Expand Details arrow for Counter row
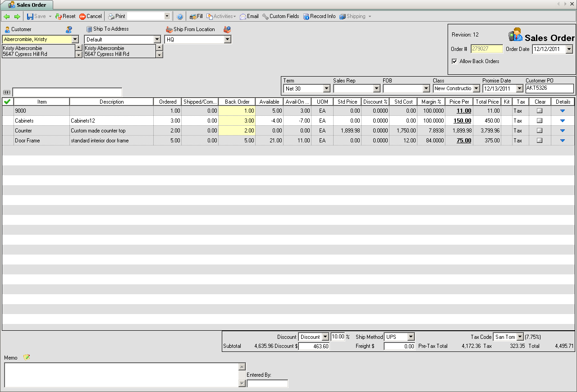 (562, 131)
